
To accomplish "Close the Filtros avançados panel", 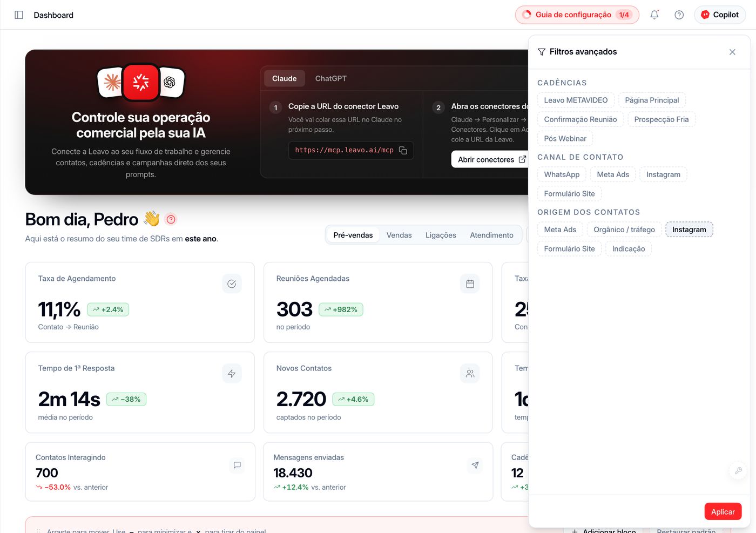I will (x=732, y=52).
